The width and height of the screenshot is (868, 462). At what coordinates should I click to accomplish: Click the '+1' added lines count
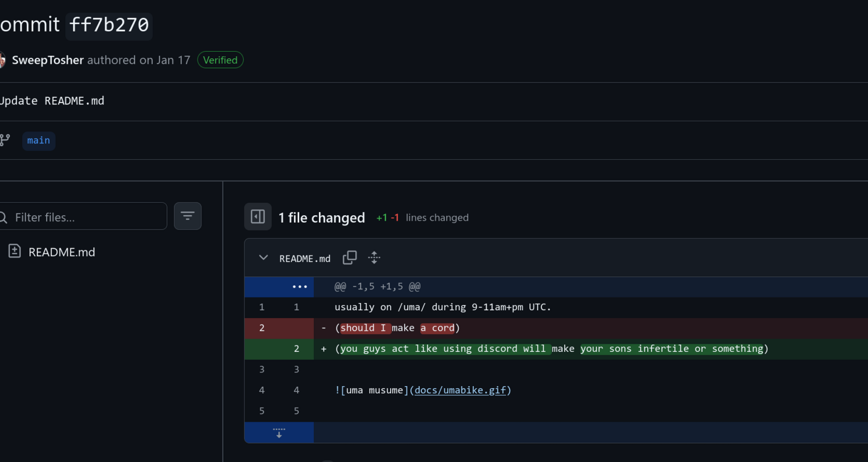382,218
